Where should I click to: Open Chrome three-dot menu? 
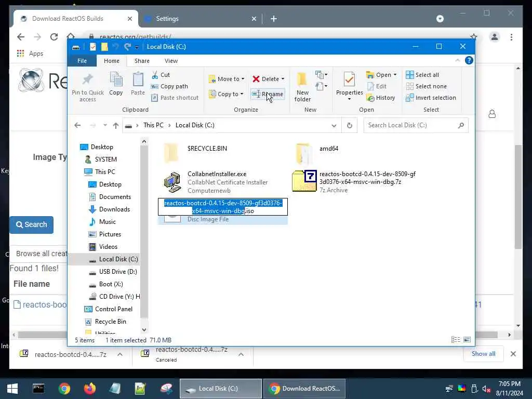511,37
